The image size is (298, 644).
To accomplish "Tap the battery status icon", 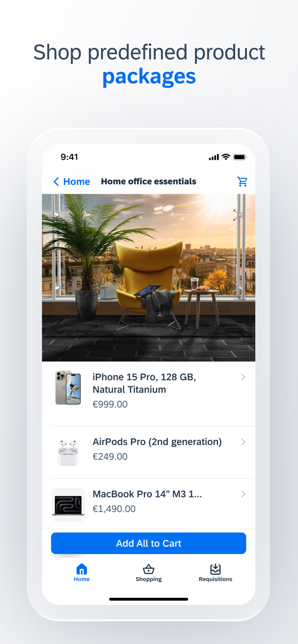I will 240,157.
